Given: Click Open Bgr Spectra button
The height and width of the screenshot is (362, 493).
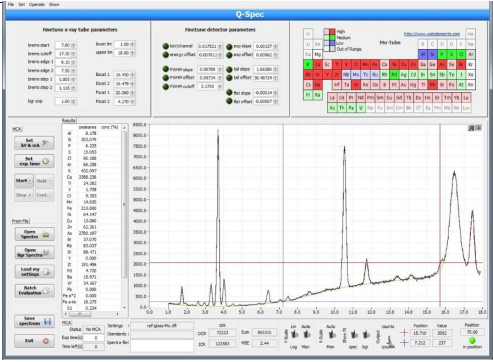Looking at the screenshot, I should pyautogui.click(x=34, y=253).
